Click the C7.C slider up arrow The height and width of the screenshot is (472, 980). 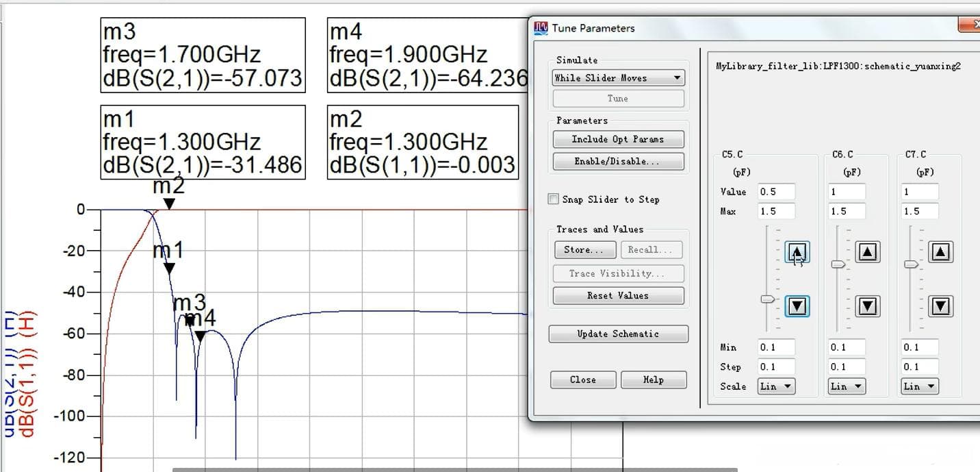941,253
